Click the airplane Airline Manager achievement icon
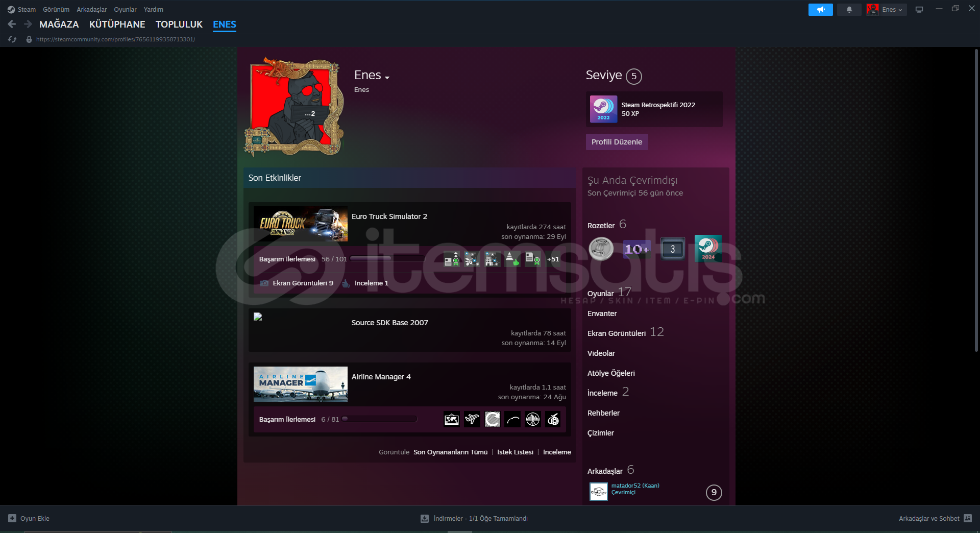The height and width of the screenshot is (533, 980). point(472,419)
